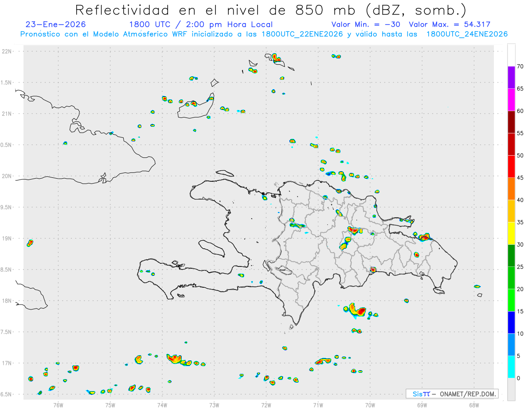The image size is (532, 411).
Task: Click the colorbar scale value "70"
Action: (520, 67)
